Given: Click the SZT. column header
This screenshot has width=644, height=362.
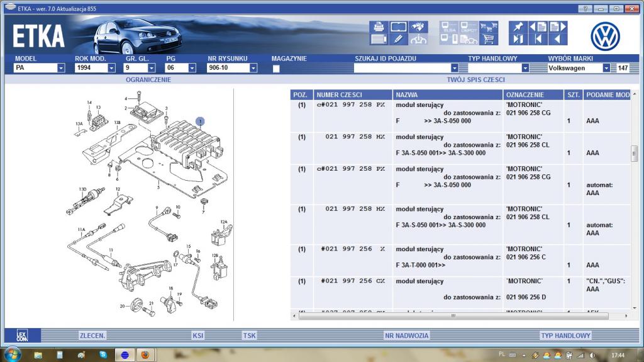Looking at the screenshot, I should coord(574,95).
